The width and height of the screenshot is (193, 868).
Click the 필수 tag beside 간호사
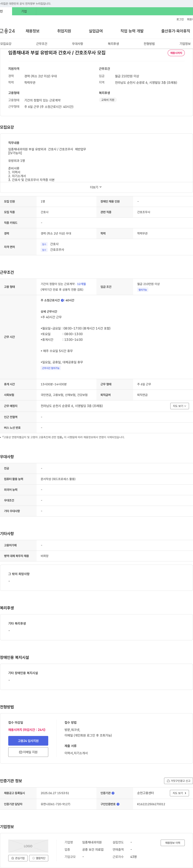coord(44,244)
